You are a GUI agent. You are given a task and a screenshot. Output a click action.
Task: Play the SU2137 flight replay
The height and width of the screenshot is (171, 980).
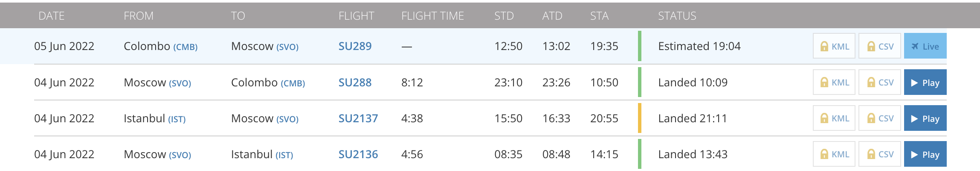925,118
